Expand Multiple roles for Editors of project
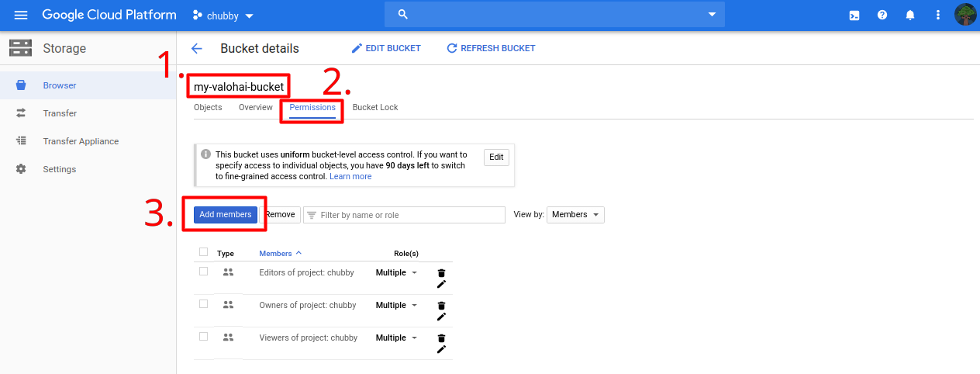 pyautogui.click(x=397, y=273)
